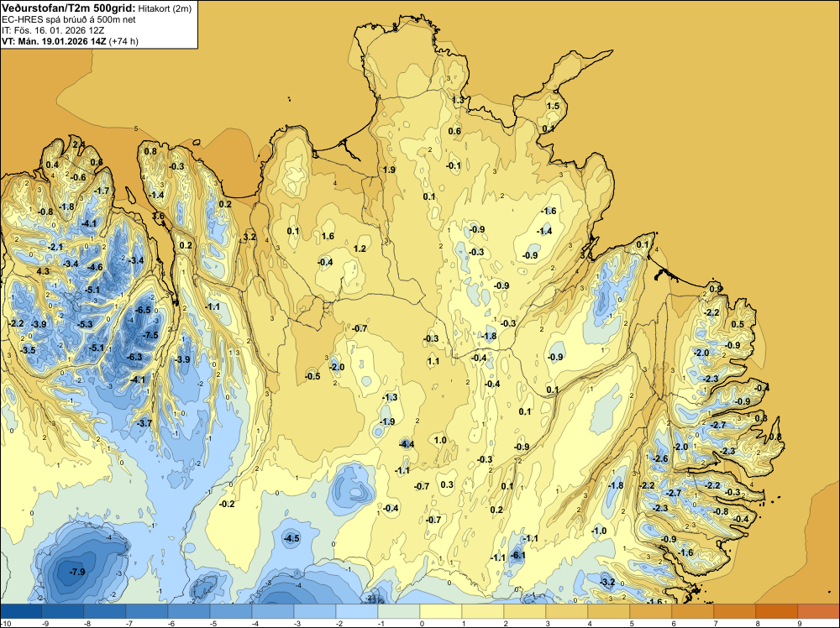Click the temperature value -3.5

coord(28,350)
